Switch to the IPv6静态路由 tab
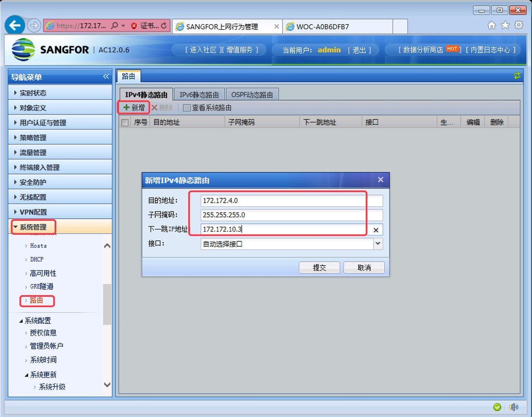The width and height of the screenshot is (532, 417). (x=199, y=94)
